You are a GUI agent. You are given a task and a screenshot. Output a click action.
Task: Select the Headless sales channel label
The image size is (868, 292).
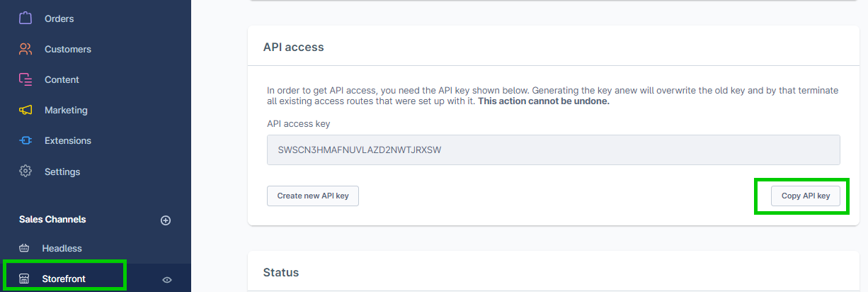(62, 248)
